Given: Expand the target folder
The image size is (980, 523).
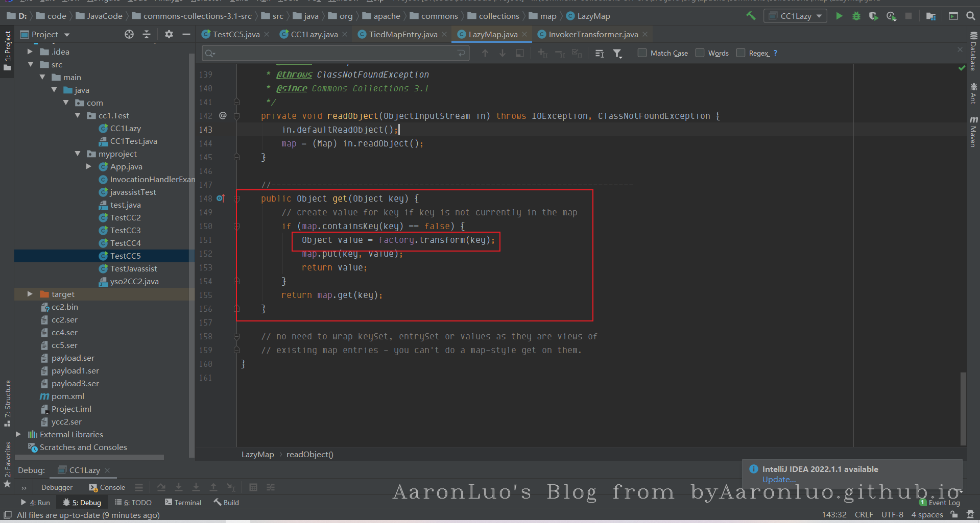Looking at the screenshot, I should click(x=30, y=294).
